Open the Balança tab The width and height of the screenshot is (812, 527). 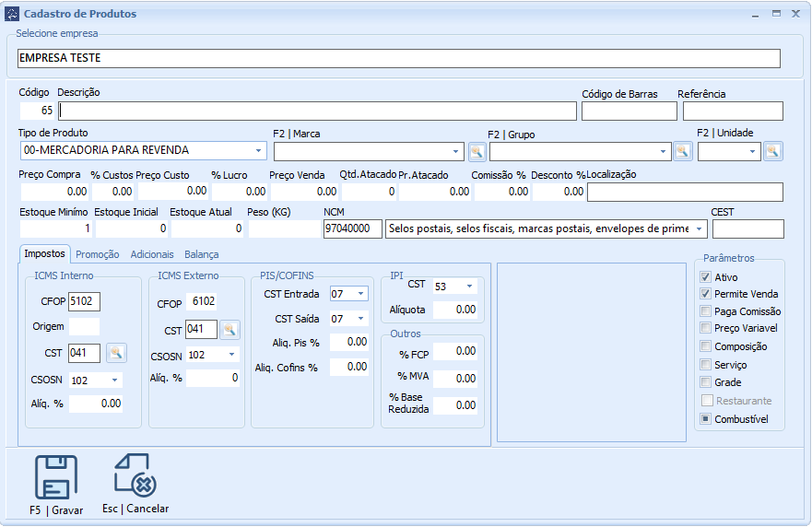(201, 254)
